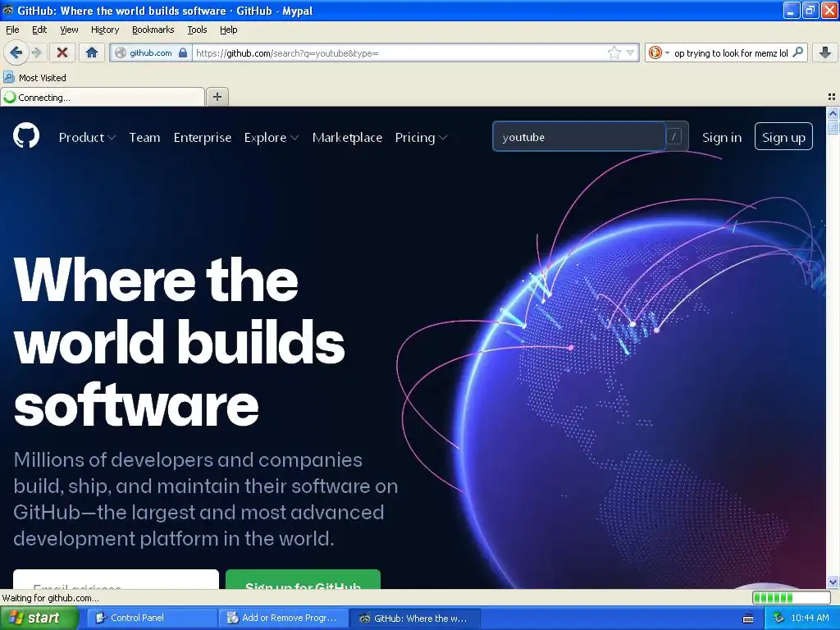Open the Marketplace link
The image size is (840, 630).
tap(347, 138)
